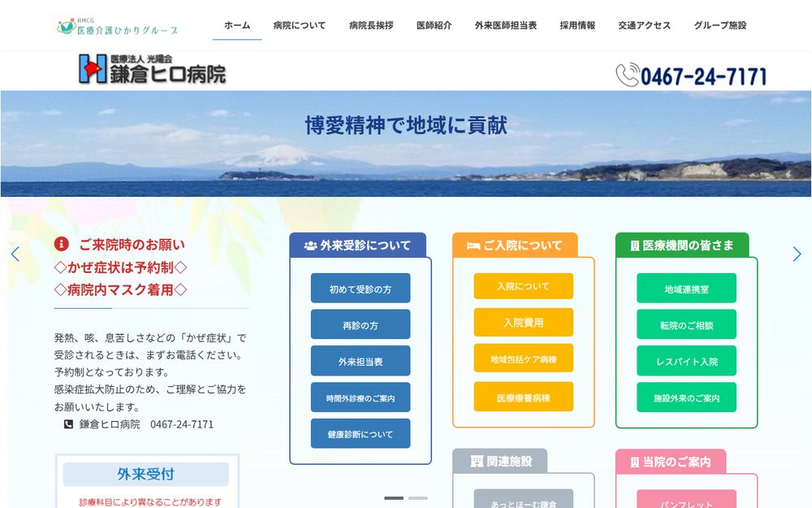Click the HMCG 医療介護ひかりグループ logo

(x=117, y=27)
